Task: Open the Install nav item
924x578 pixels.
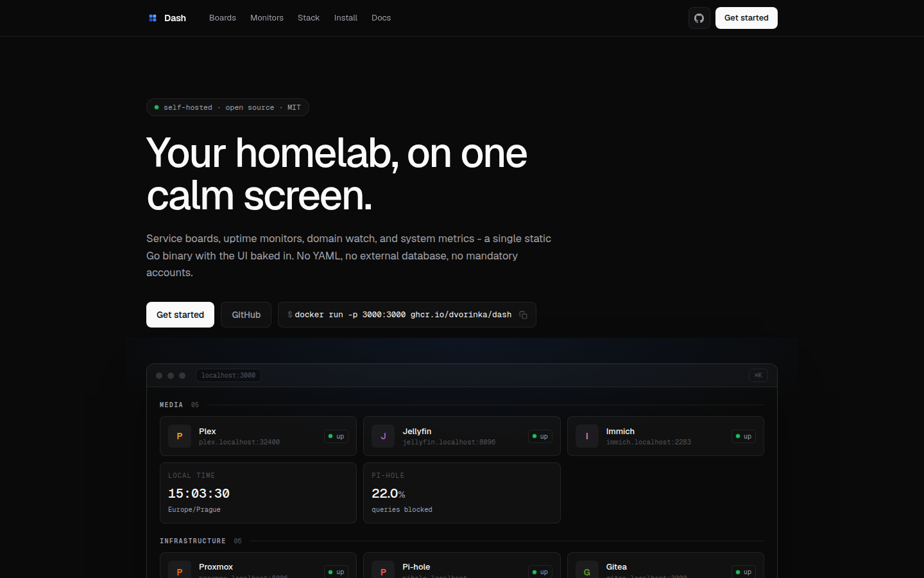Action: point(346,18)
